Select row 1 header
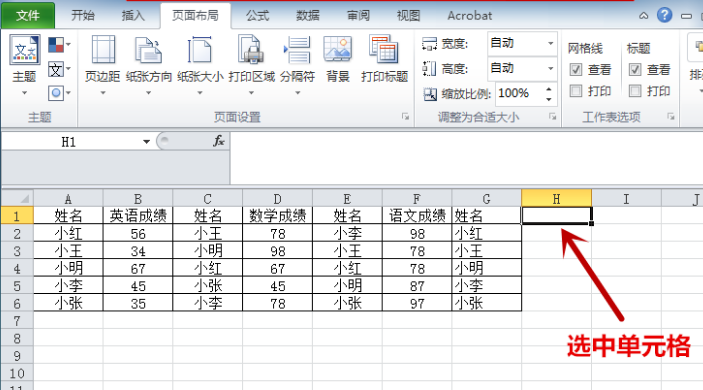This screenshot has width=703, height=390. point(17,216)
